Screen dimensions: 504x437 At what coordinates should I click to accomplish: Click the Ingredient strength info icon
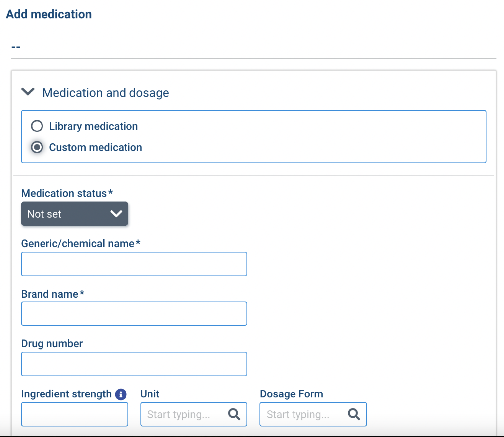(121, 394)
